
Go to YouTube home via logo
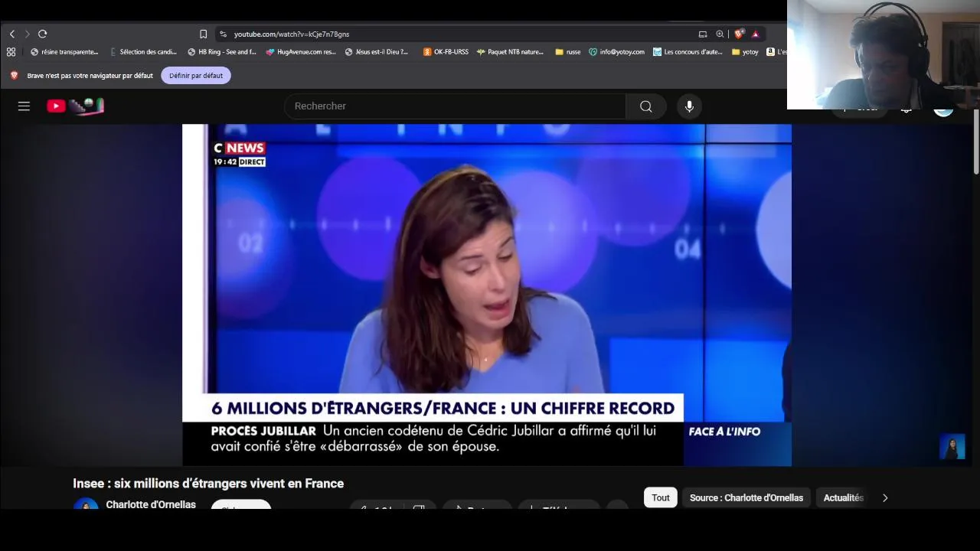[75, 106]
